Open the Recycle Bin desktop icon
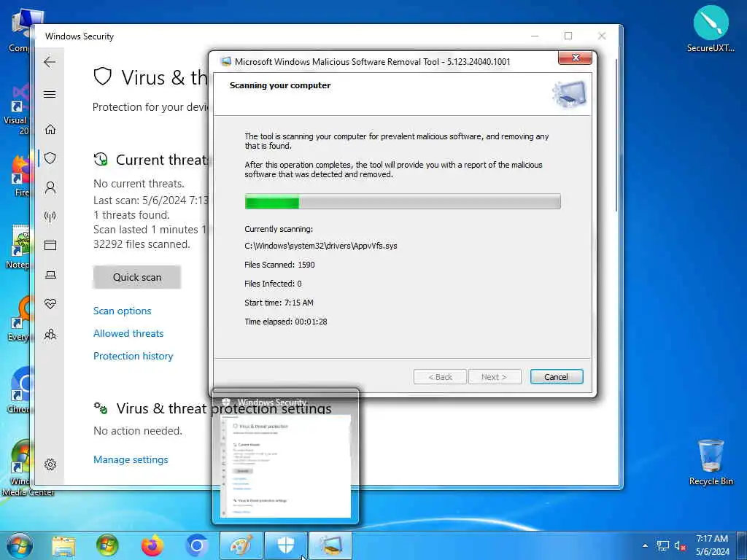The height and width of the screenshot is (560, 747). click(x=711, y=462)
